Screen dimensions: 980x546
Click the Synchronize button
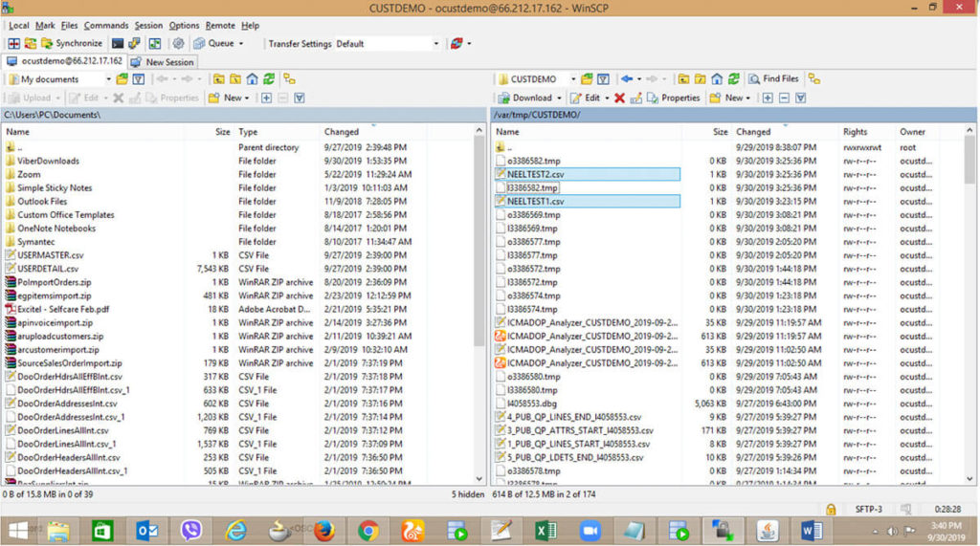(x=72, y=44)
